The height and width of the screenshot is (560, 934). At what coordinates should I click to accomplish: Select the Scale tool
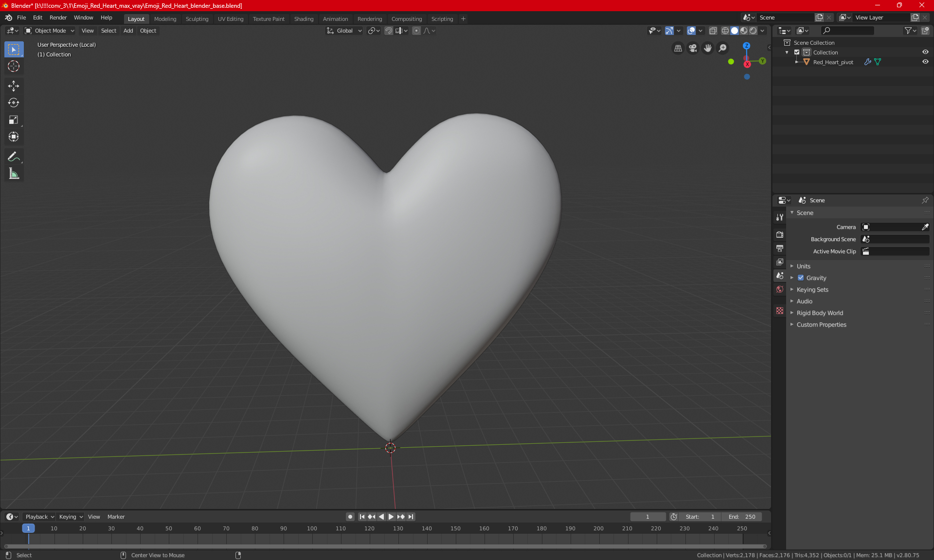[x=14, y=120]
